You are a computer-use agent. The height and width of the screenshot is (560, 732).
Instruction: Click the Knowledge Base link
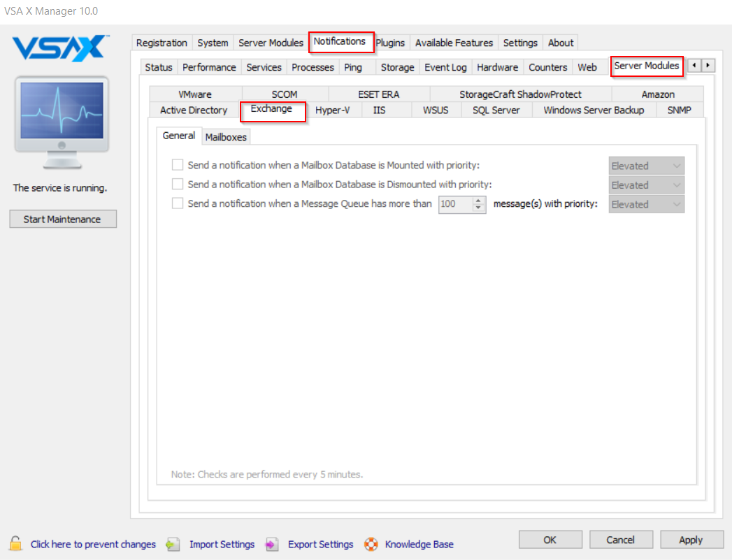point(419,544)
